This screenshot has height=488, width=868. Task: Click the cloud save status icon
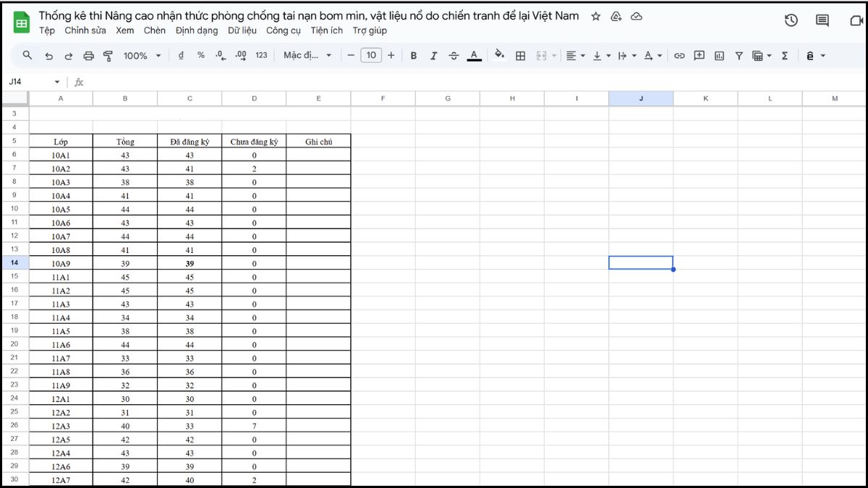[636, 15]
